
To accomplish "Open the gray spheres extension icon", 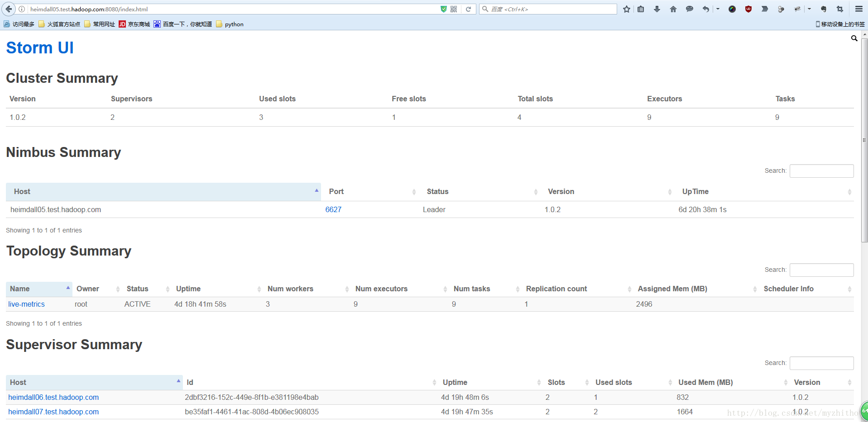I will click(781, 9).
